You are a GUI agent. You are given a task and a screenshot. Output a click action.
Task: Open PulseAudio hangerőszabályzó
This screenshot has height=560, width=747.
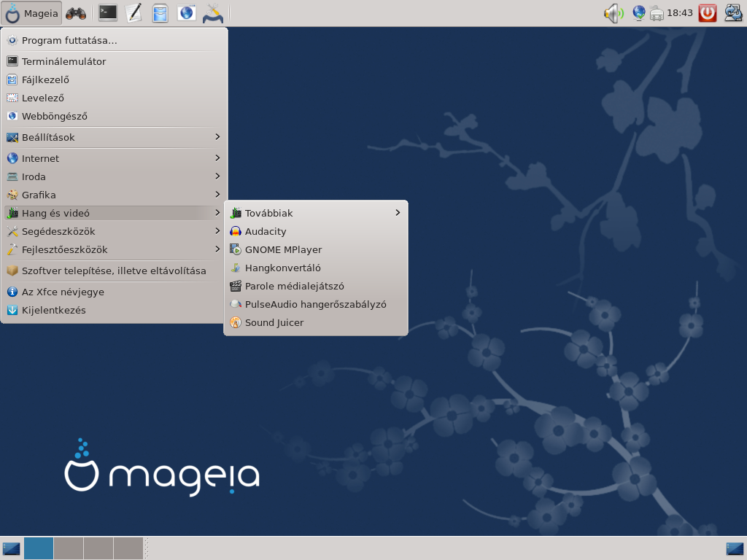tap(316, 304)
